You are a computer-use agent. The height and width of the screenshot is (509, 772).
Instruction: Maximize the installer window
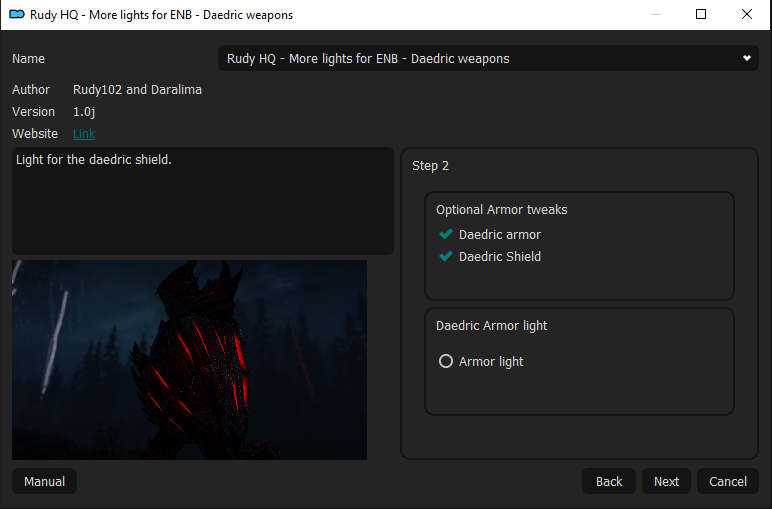[701, 14]
